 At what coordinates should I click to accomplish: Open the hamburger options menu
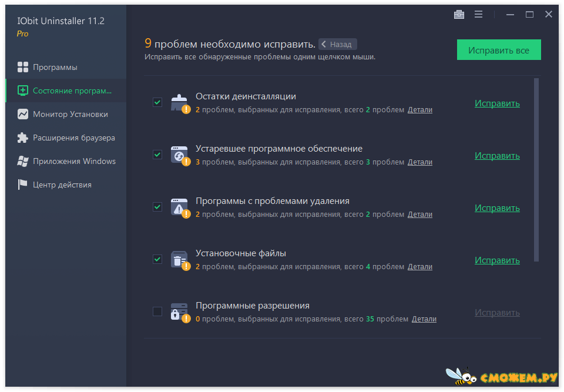pyautogui.click(x=478, y=14)
